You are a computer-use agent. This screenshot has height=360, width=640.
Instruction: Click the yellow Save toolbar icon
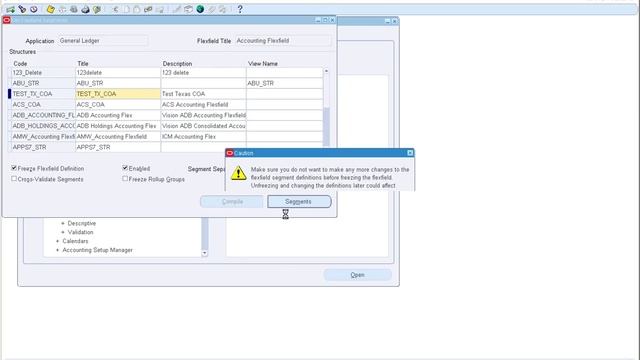tap(51, 9)
